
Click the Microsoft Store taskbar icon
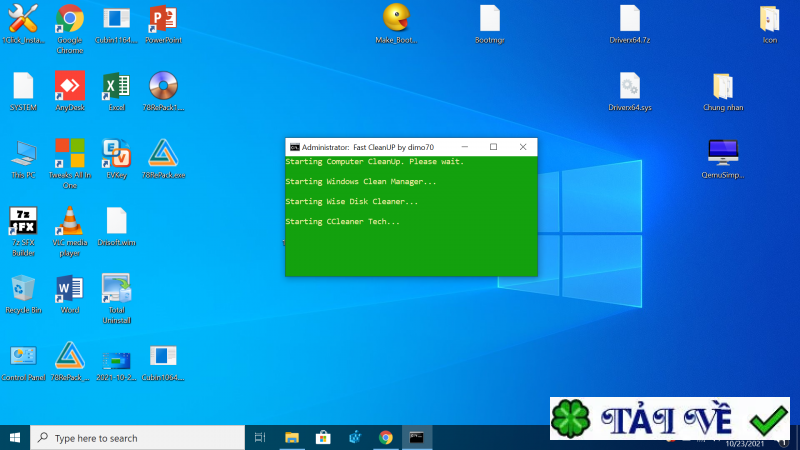tap(323, 438)
